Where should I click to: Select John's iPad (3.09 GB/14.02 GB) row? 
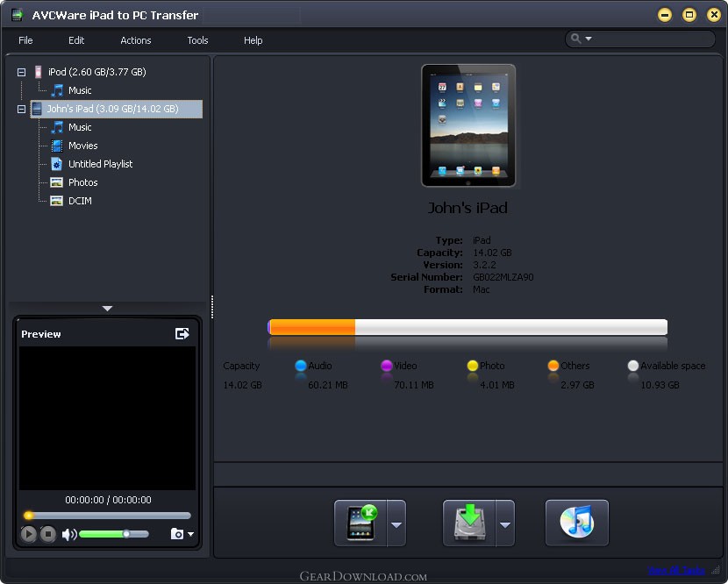coord(117,109)
